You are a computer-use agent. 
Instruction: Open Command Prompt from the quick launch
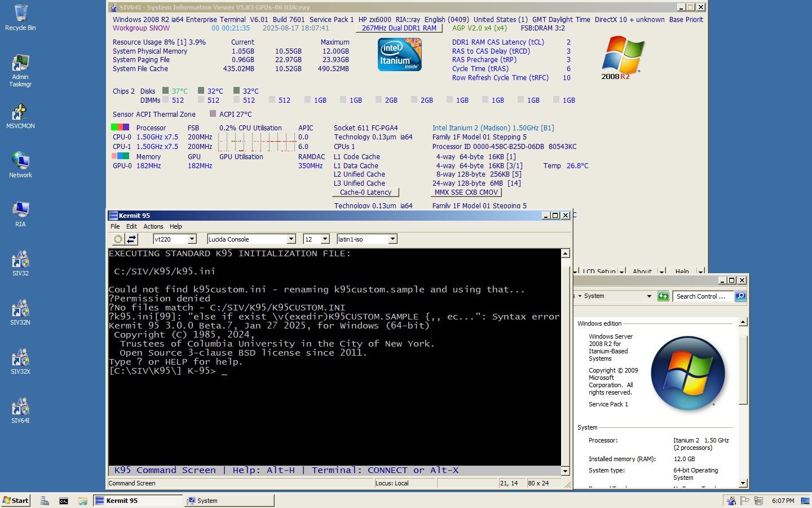pos(64,501)
